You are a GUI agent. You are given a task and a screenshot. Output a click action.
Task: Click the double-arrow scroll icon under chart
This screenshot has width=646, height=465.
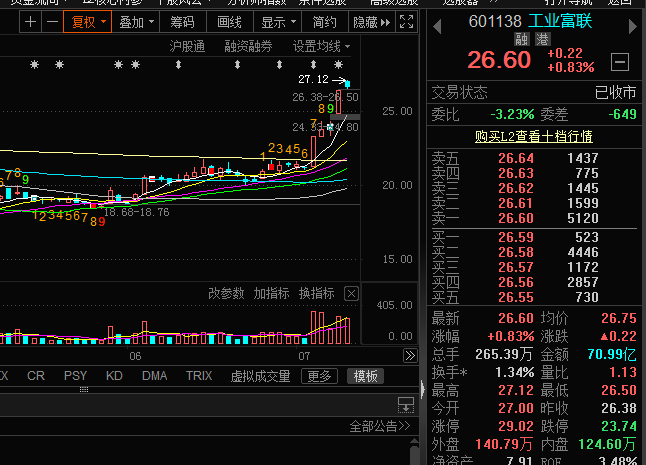pyautogui.click(x=409, y=356)
